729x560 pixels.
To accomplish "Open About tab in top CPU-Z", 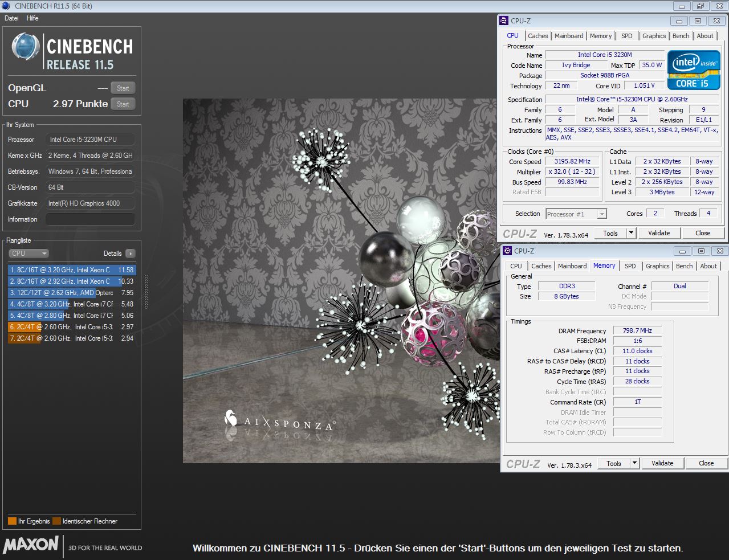I will pos(705,36).
